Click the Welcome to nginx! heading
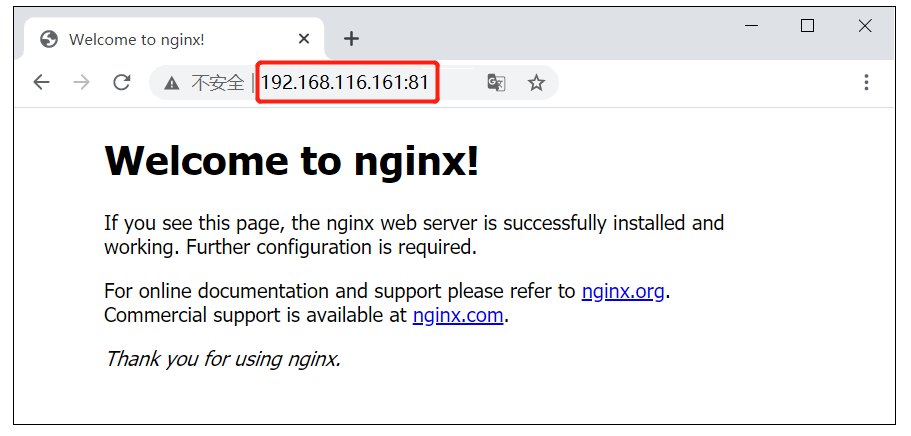Image resolution: width=911 pixels, height=436 pixels. pyautogui.click(x=292, y=160)
